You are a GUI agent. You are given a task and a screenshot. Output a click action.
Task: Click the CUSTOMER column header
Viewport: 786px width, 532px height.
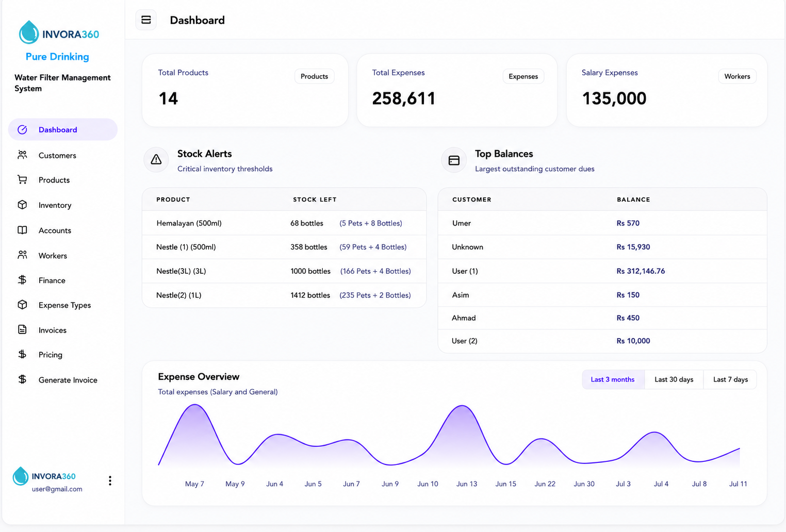(471, 199)
